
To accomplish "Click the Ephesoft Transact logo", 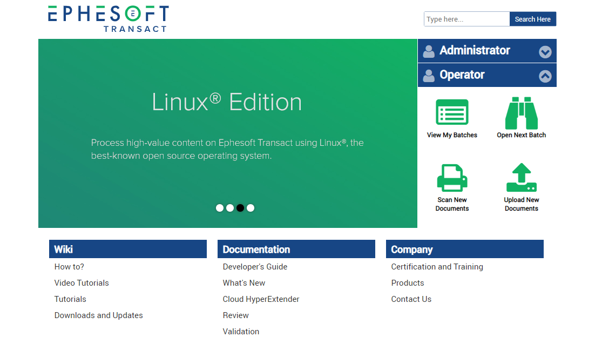I will (109, 18).
